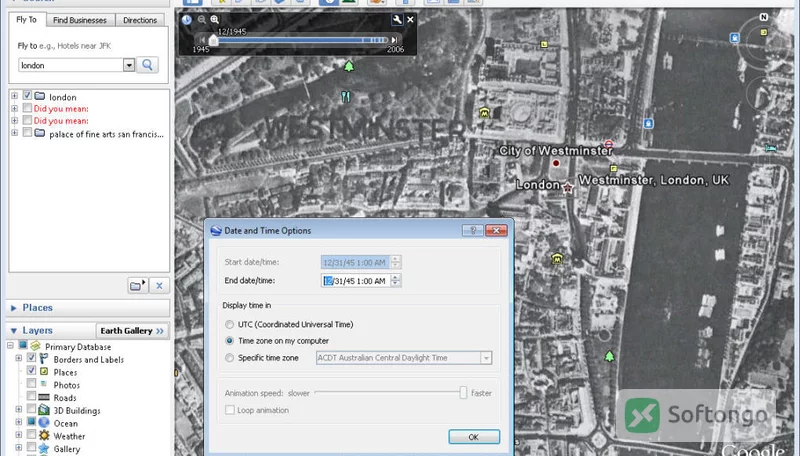800x456 pixels.
Task: Select UTC Coordinated Universal Time
Action: pos(230,324)
